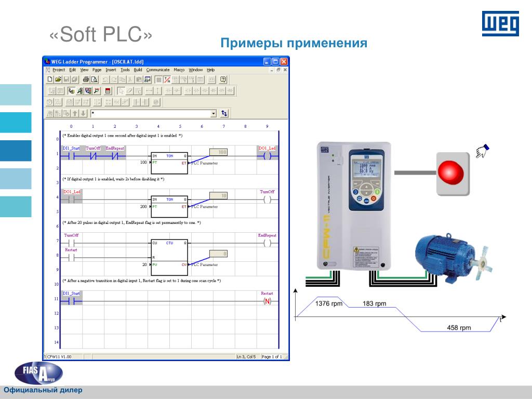Click the comment 'Enables digital output 1 one second'

123,136
